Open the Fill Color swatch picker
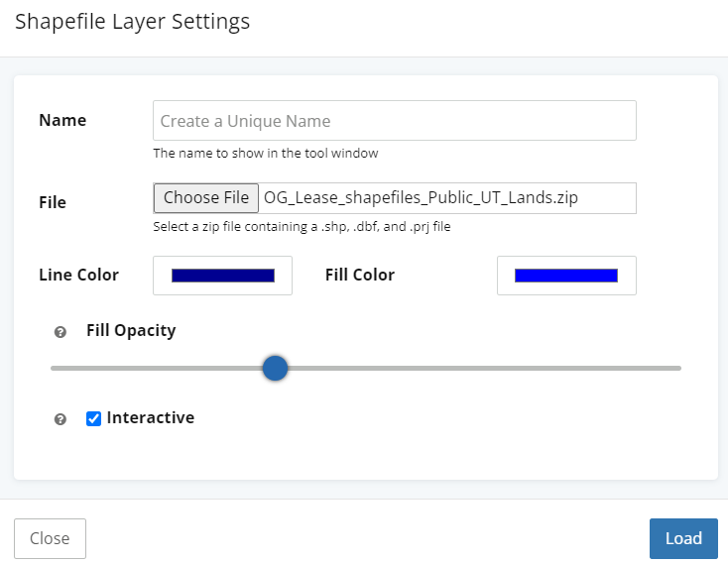 (x=566, y=276)
